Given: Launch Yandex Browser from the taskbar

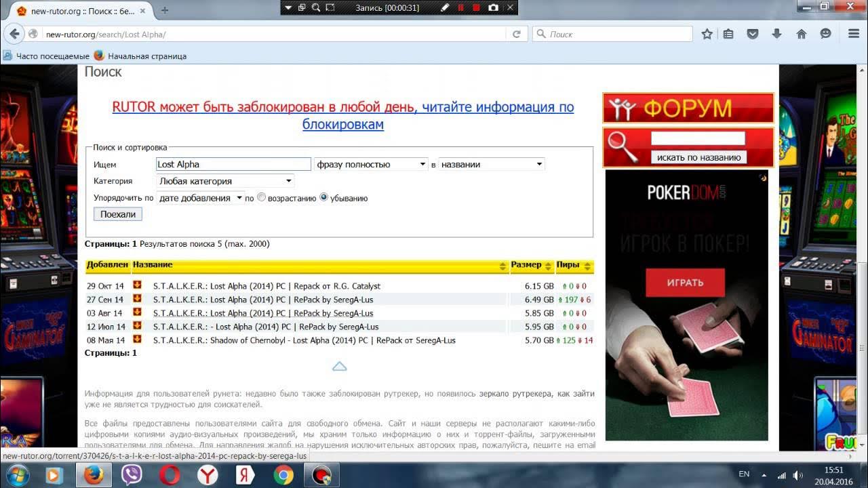Looking at the screenshot, I should pyautogui.click(x=208, y=475).
